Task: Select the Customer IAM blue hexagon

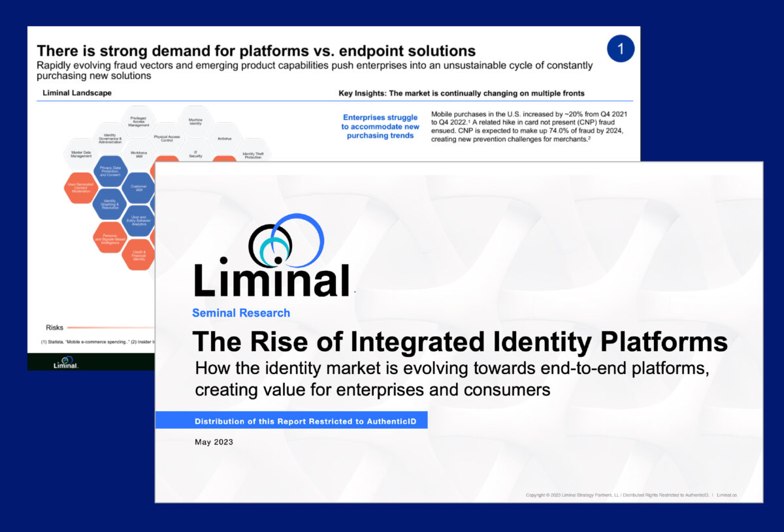Action: pyautogui.click(x=139, y=187)
